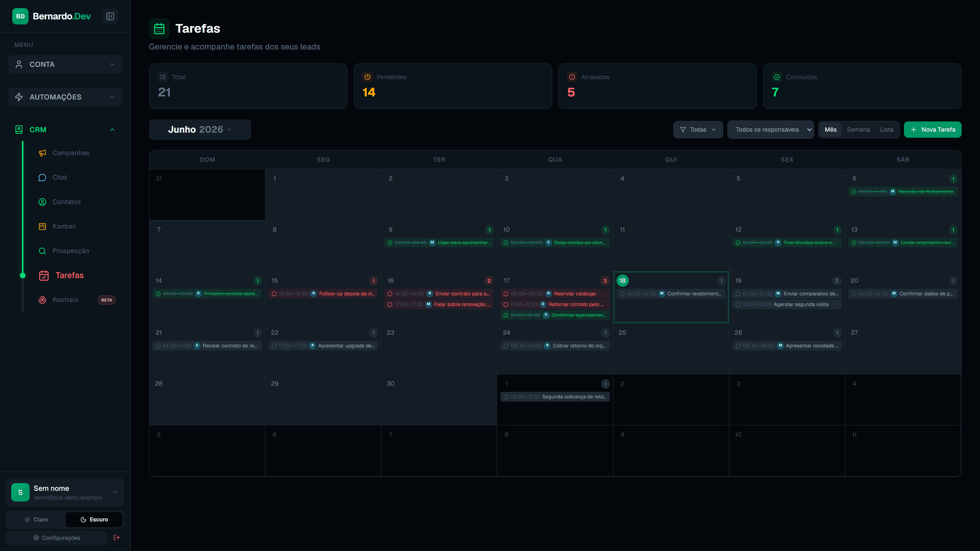Toggle completion of 'Reenviar catálogo' task
Screen dimensions: 980x551
coord(506,294)
